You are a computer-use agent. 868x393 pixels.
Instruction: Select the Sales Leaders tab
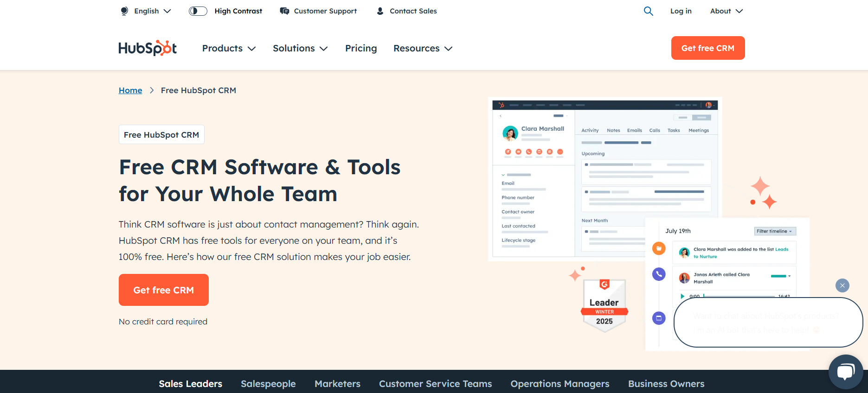tap(191, 384)
